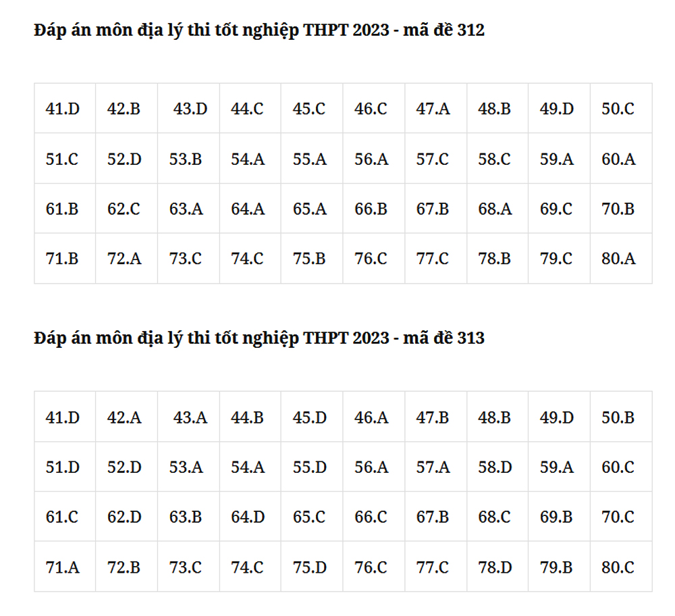Click cell 64.D in the 313 table

coord(250,517)
